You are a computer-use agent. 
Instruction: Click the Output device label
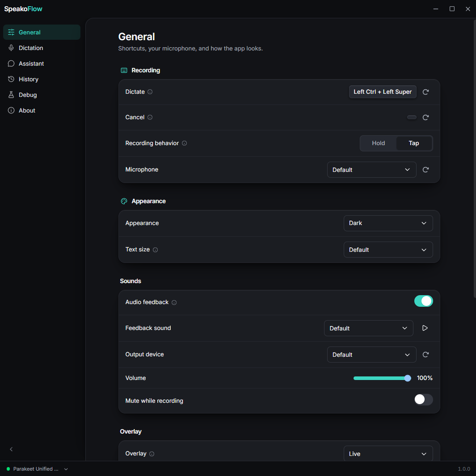(144, 355)
